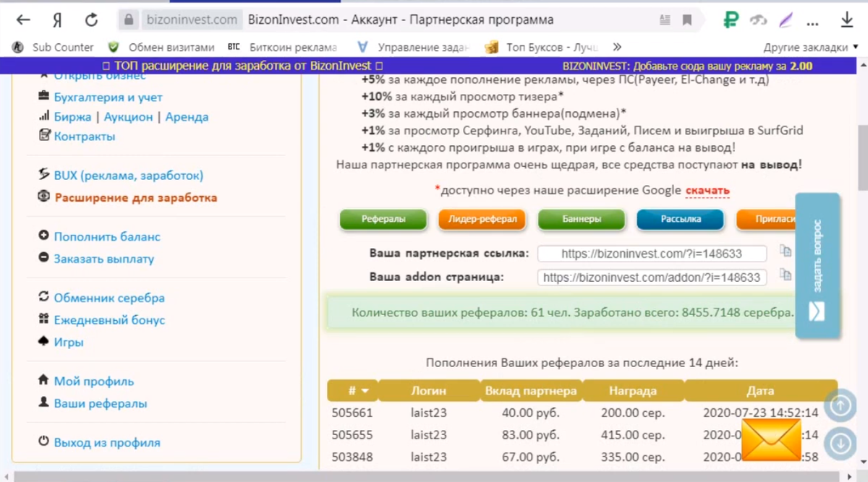Viewport: 868px width, 482px height.
Task: Expand the Другие закладки bookmarks folder
Action: [x=811, y=47]
